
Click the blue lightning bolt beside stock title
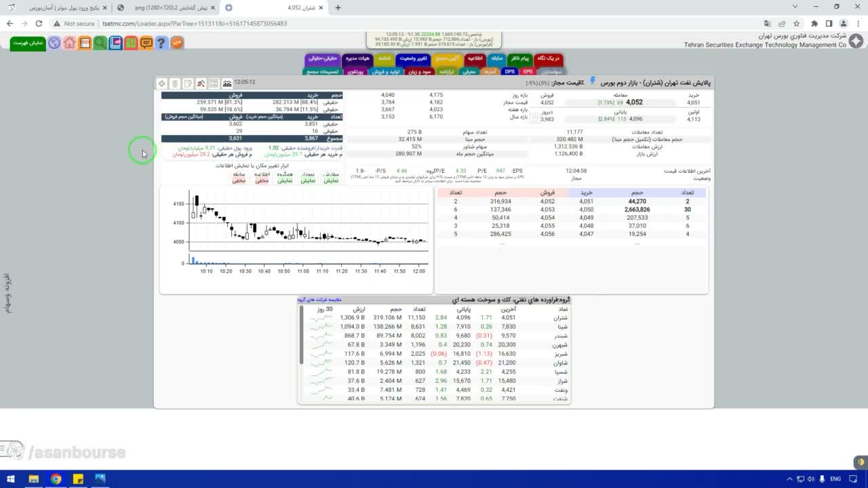click(592, 81)
